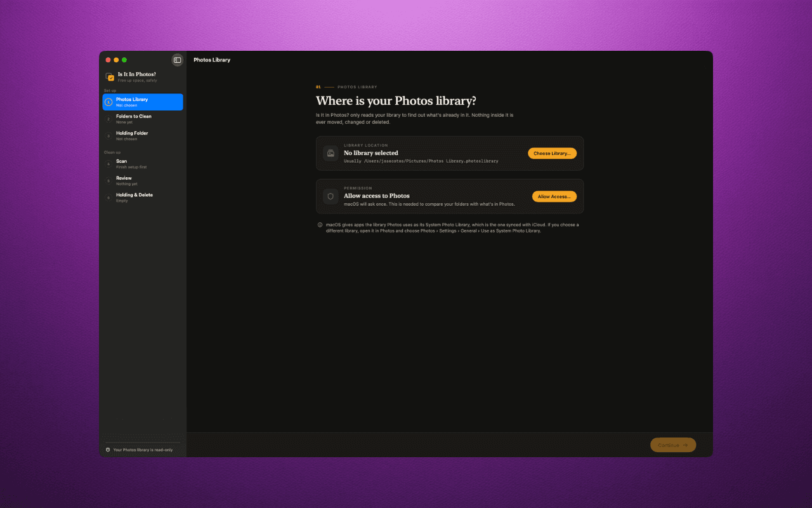Click the "Free up space, safely" tagline
The width and height of the screenshot is (812, 508).
click(137, 81)
